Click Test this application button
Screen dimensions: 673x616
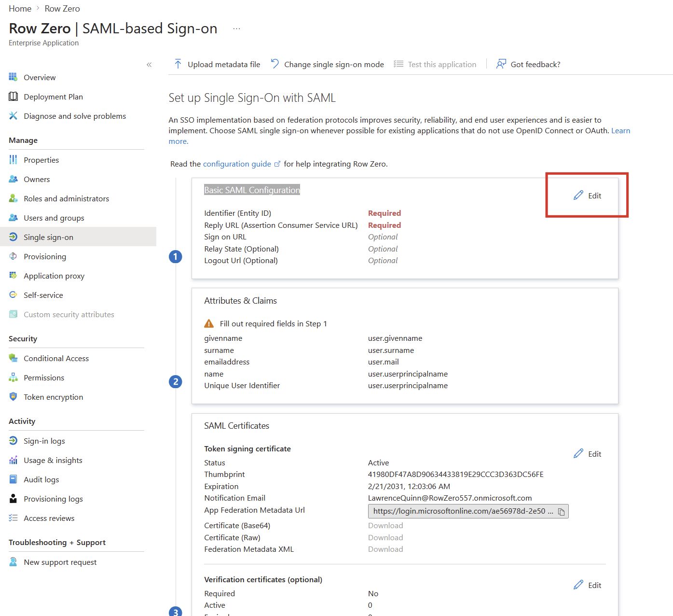435,64
